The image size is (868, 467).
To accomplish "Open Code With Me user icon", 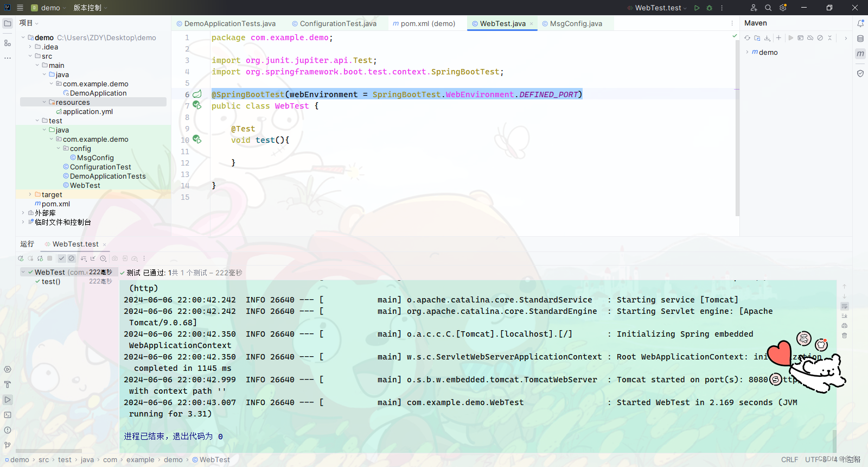I will (754, 8).
